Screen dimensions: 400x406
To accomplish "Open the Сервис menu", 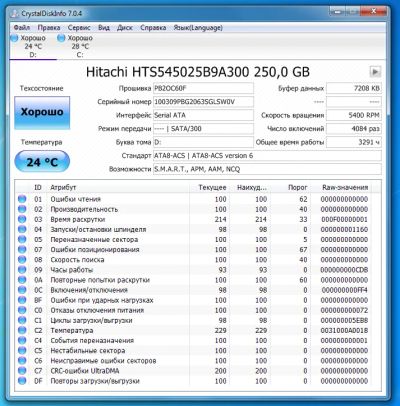I will click(79, 28).
